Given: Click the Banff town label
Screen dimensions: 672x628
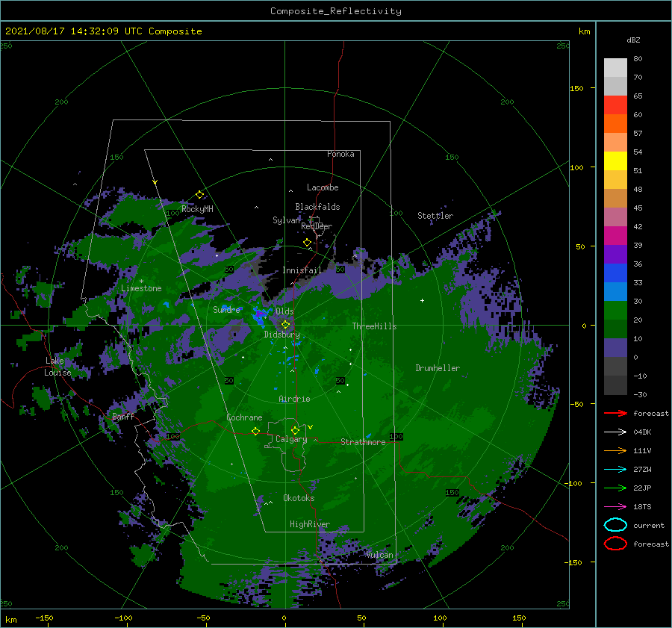Looking at the screenshot, I should pyautogui.click(x=123, y=417).
